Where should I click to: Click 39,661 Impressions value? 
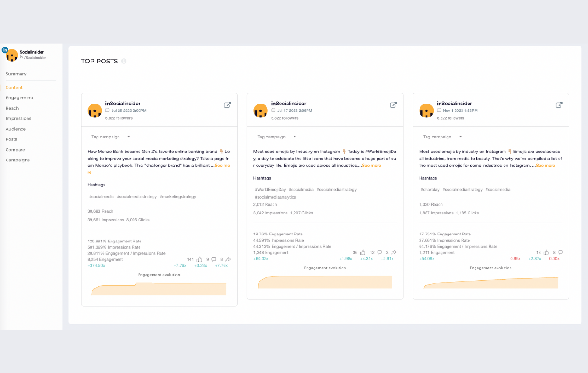point(105,220)
